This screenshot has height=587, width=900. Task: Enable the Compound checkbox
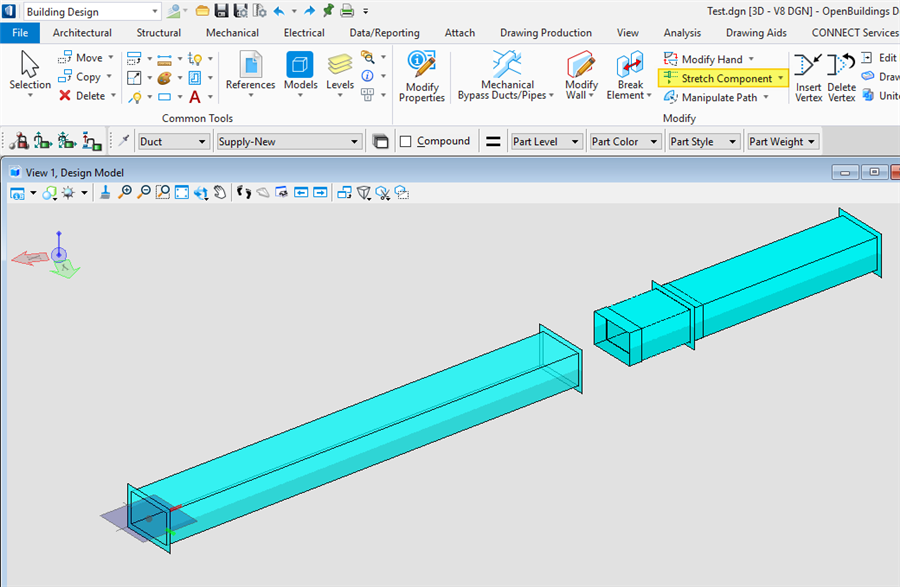[x=406, y=142]
